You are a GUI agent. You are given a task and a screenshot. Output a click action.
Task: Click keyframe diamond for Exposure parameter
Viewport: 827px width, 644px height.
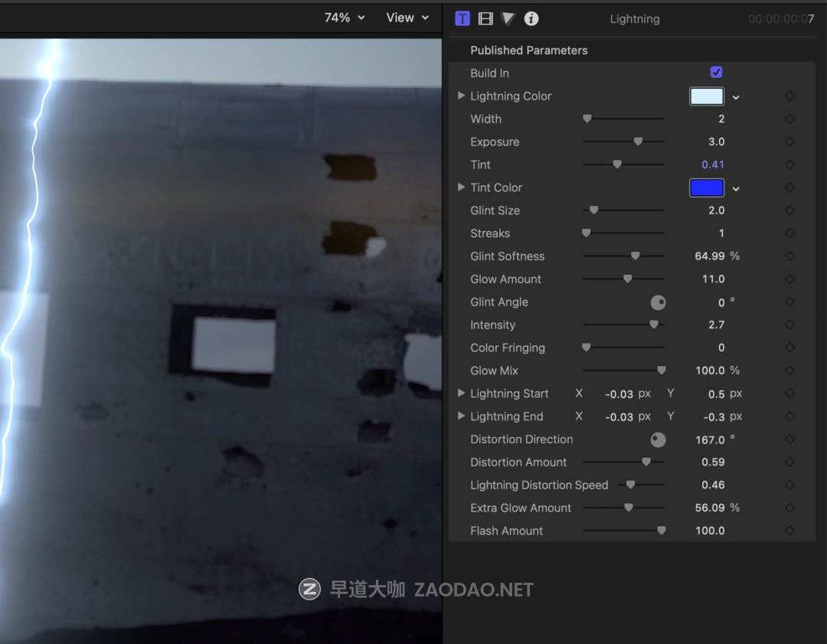coord(789,142)
